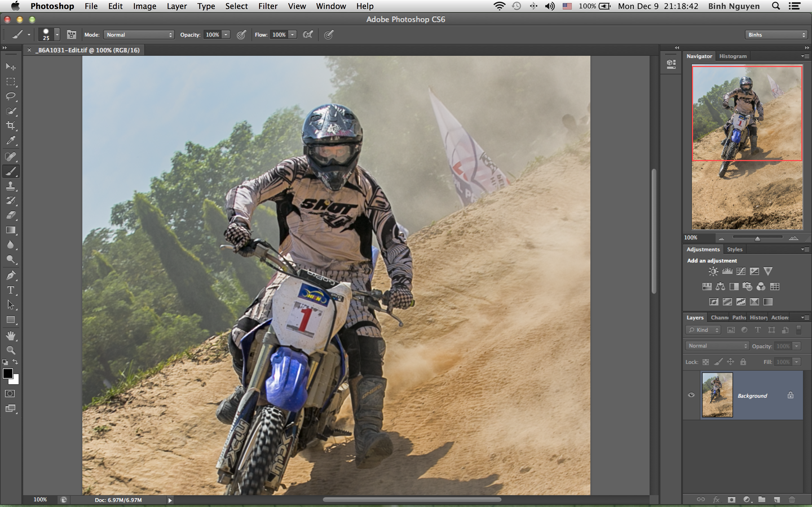Toggle Quick Mask mode

click(10, 394)
